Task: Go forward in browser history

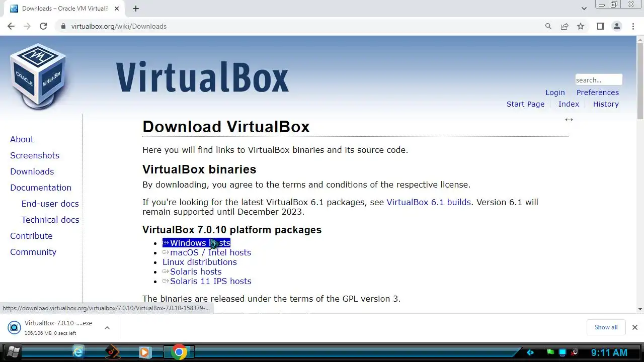Action: pos(27,26)
